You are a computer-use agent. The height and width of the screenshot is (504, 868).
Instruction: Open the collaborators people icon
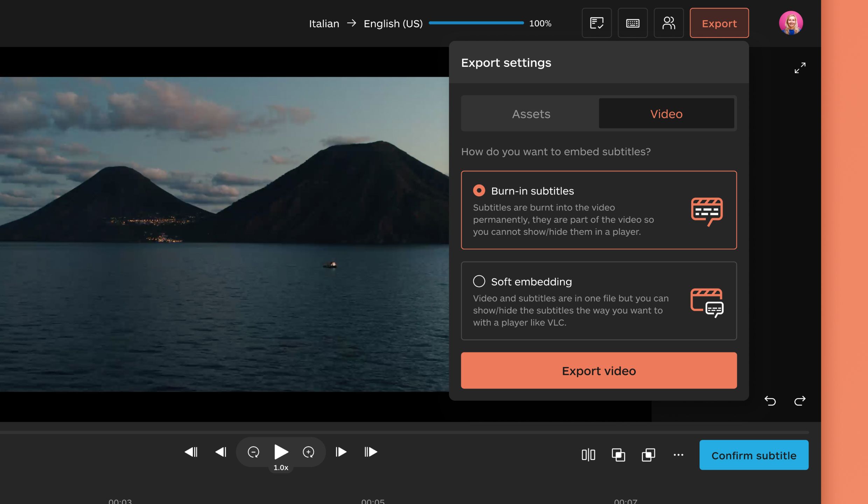click(668, 23)
